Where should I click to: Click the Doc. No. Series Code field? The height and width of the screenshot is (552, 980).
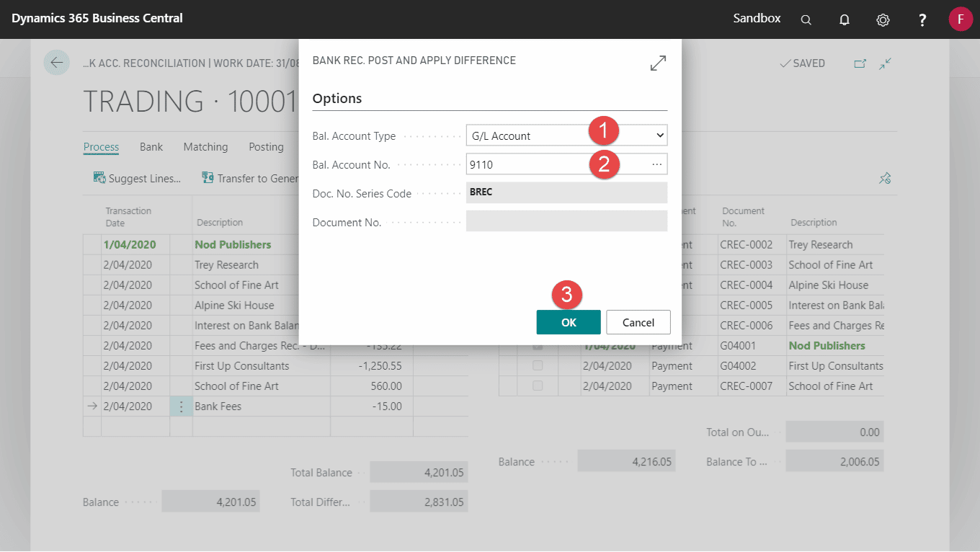click(x=566, y=193)
